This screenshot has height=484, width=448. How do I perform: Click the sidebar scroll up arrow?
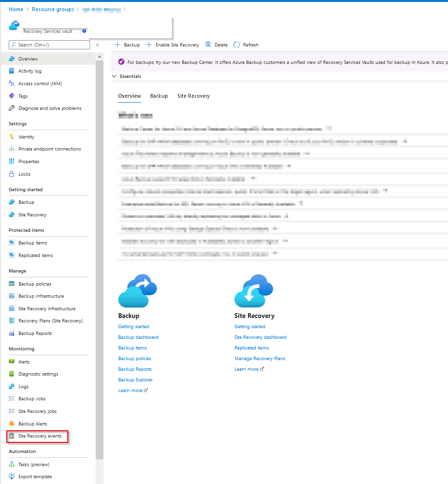click(x=99, y=57)
